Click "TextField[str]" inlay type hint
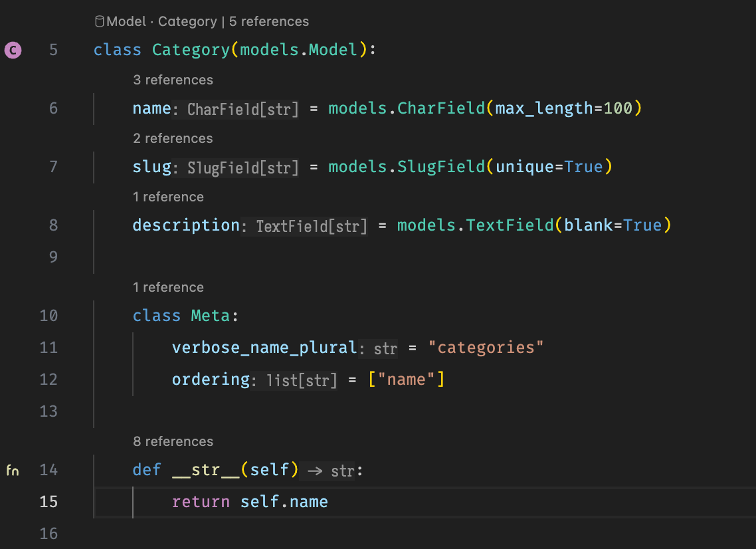Viewport: 756px width, 549px height. coord(312,226)
